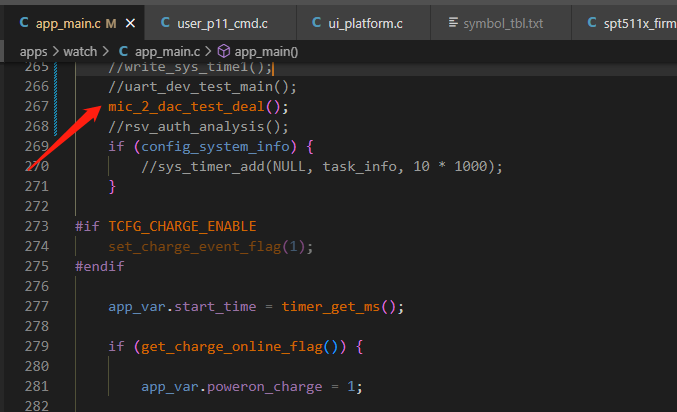677x412 pixels.
Task: Click the modified M marker on app_main.c tab
Action: pyautogui.click(x=111, y=23)
